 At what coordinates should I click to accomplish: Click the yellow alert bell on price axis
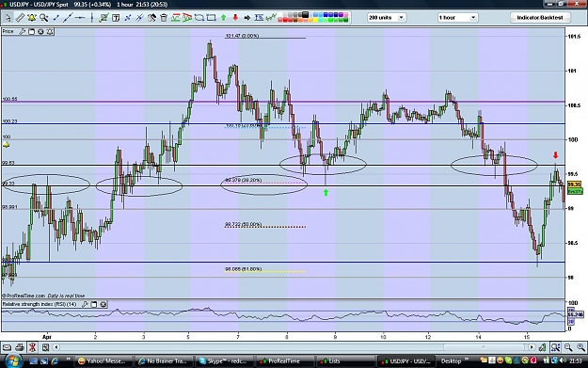(6, 144)
